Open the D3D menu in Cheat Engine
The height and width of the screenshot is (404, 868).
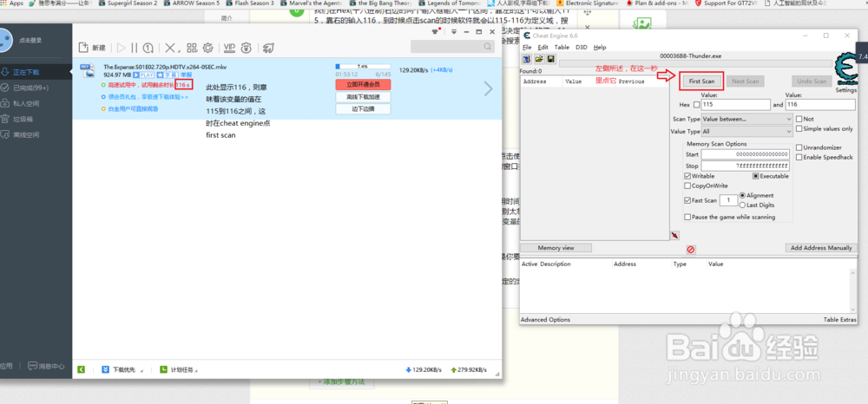(x=582, y=47)
